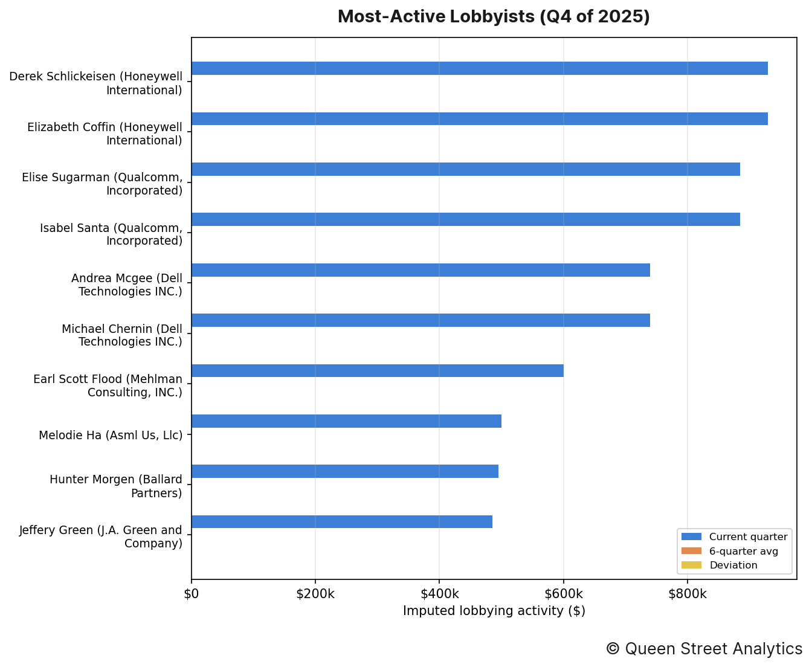Screen dimensions: 812x667
Task: Click the chart title "Most-Active Lobbyists (Q4 of 2025)"
Action: (494, 16)
